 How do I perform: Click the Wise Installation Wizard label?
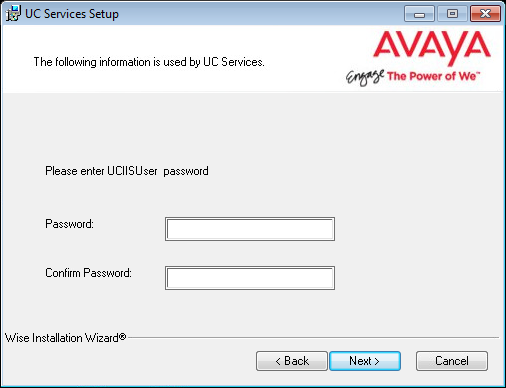click(x=66, y=338)
